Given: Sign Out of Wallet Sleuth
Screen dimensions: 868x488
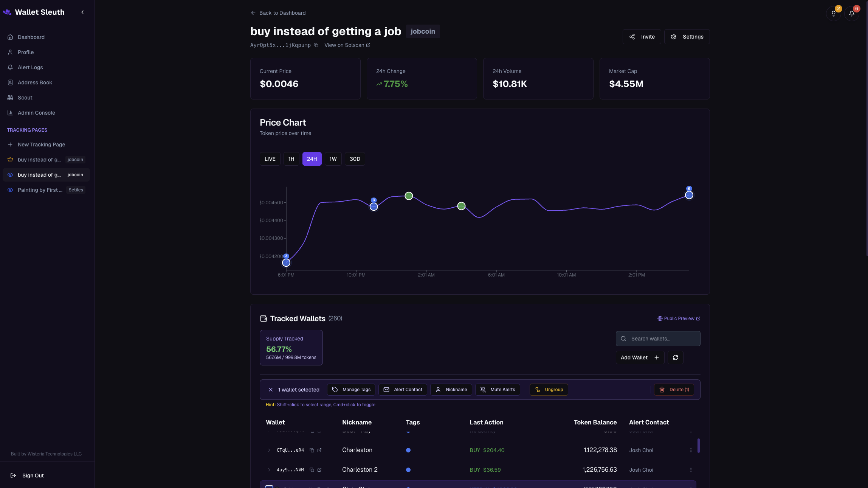Looking at the screenshot, I should coord(28,476).
